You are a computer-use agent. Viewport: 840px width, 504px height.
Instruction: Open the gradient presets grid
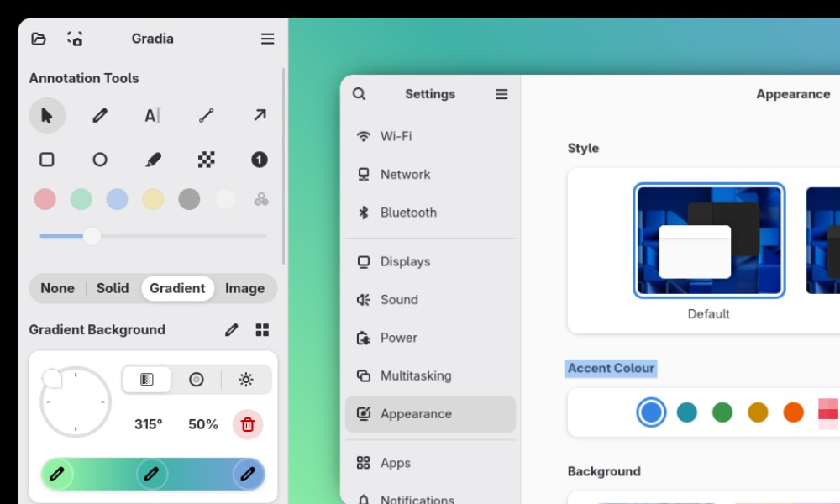pyautogui.click(x=262, y=329)
